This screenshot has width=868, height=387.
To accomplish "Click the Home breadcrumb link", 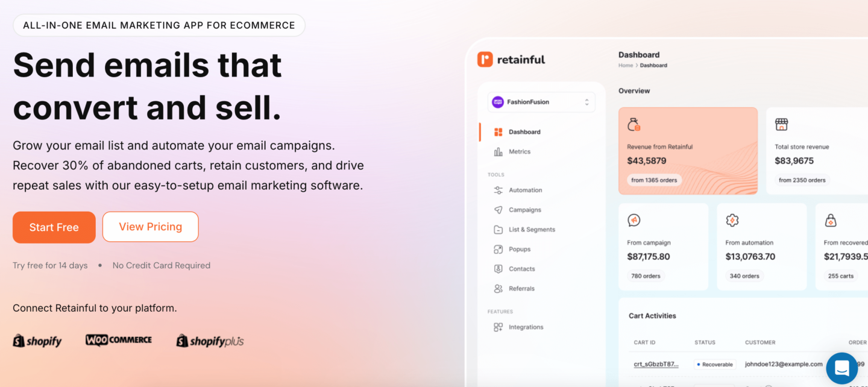I will (626, 65).
